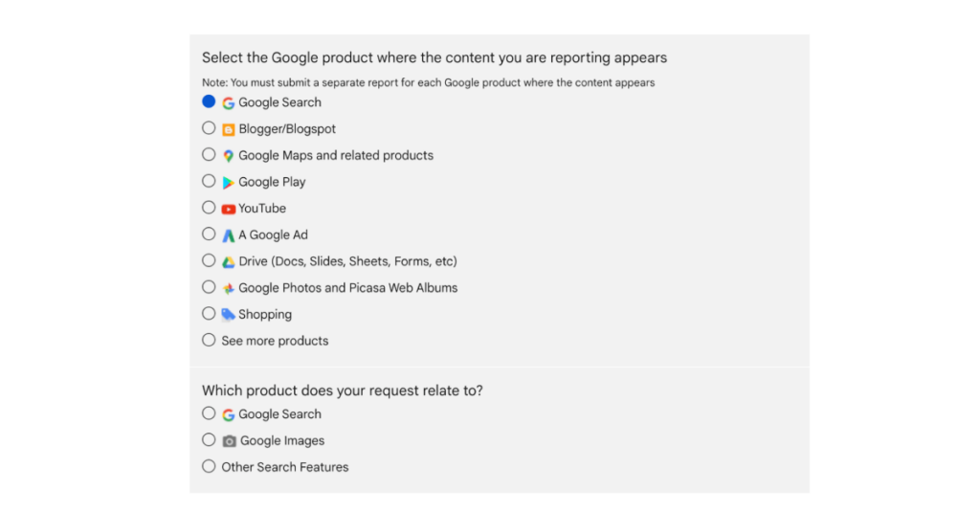
Task: Click the Shopping tag icon
Action: point(229,314)
